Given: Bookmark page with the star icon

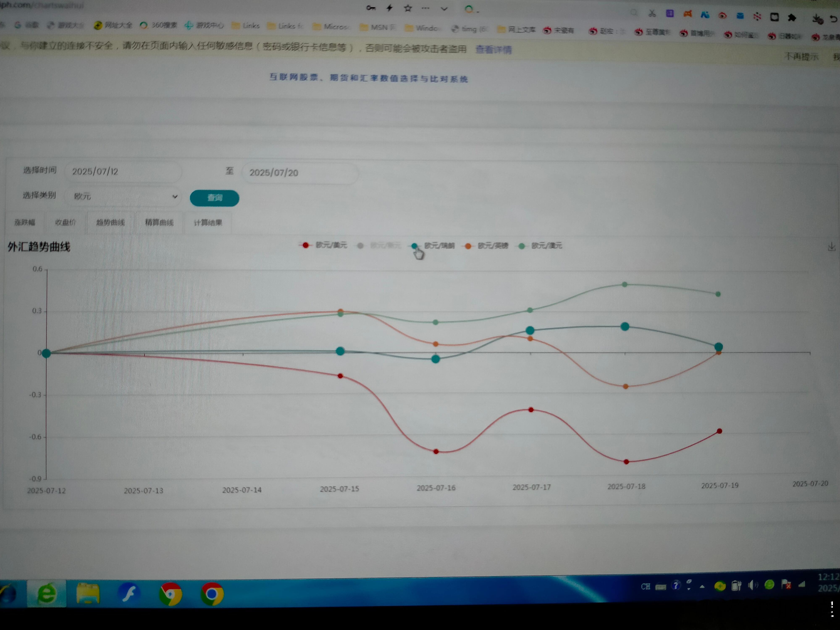Looking at the screenshot, I should (x=408, y=8).
